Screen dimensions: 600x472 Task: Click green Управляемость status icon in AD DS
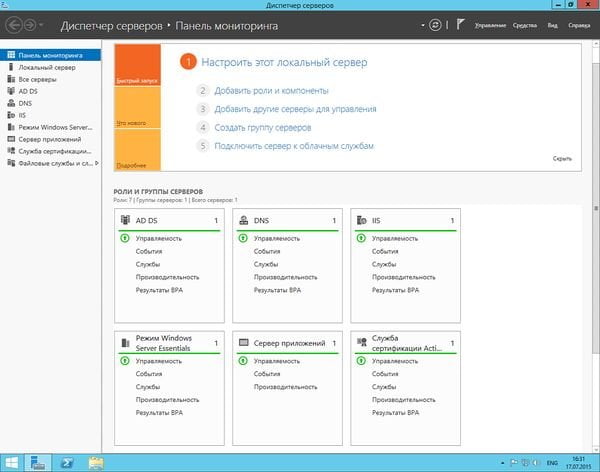[125, 238]
